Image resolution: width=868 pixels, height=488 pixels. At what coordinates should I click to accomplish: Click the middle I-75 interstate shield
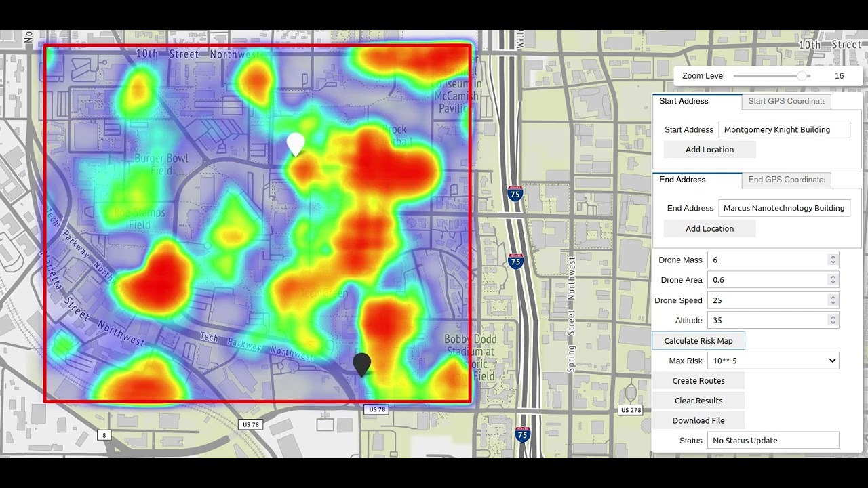pos(516,261)
